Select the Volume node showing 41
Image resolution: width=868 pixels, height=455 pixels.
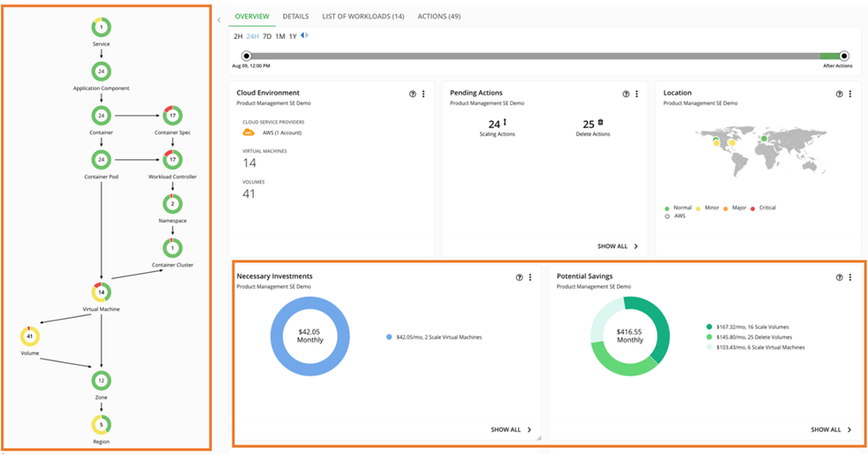(x=30, y=336)
